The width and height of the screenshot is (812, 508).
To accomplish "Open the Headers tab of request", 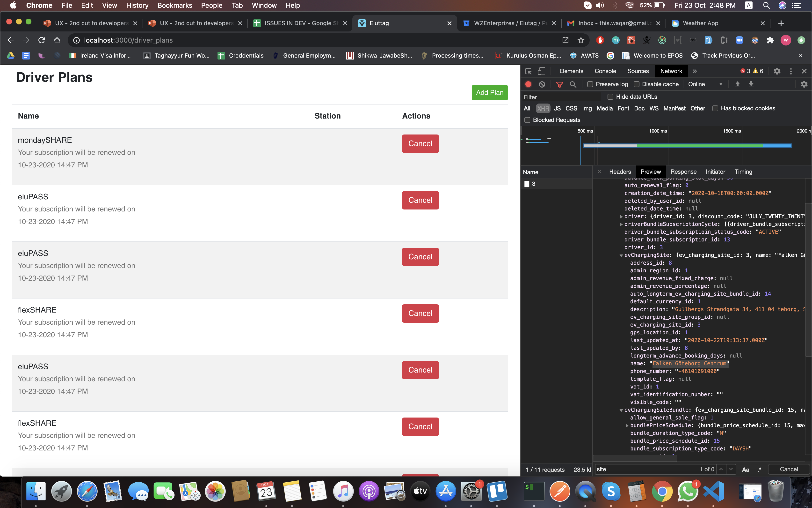I will (x=620, y=172).
